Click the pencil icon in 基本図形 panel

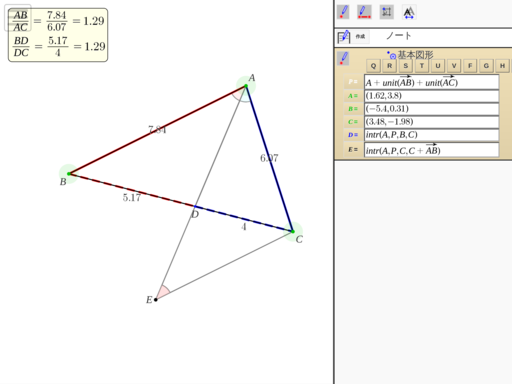(x=344, y=58)
